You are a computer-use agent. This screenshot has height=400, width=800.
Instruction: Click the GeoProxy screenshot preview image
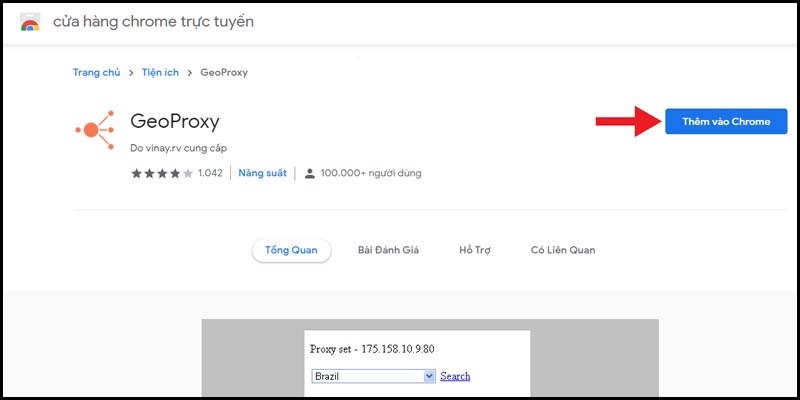point(430,358)
